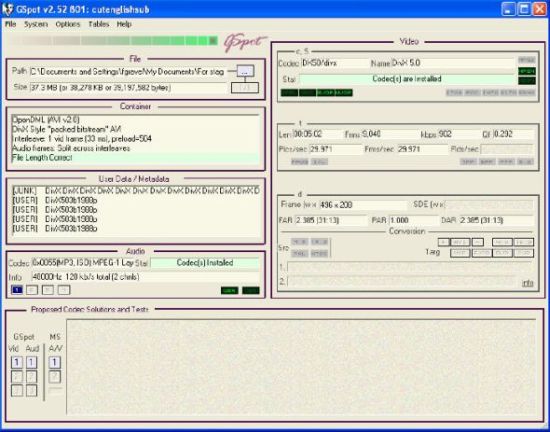
Task: Click the FAR field showing 2.385 (31:13)
Action: pyautogui.click(x=330, y=221)
